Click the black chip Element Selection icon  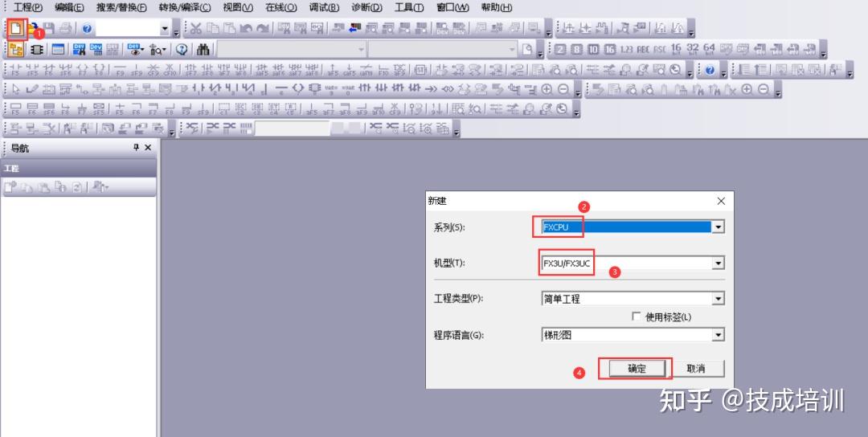point(36,49)
